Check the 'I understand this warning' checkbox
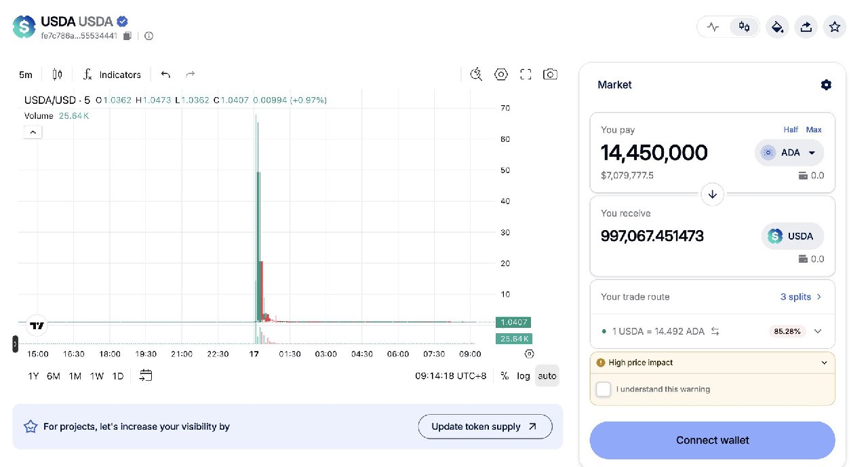Viewport: 868px width, 467px height. click(604, 389)
